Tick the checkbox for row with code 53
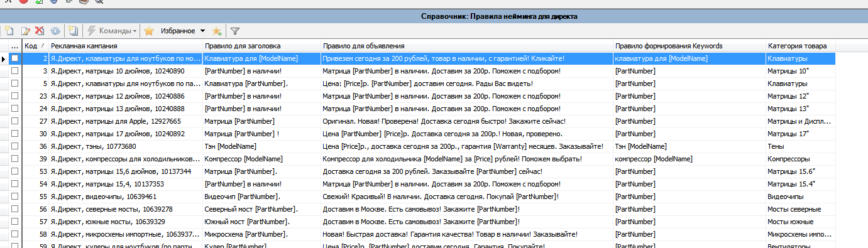This screenshot has height=248, width=868. [14, 171]
